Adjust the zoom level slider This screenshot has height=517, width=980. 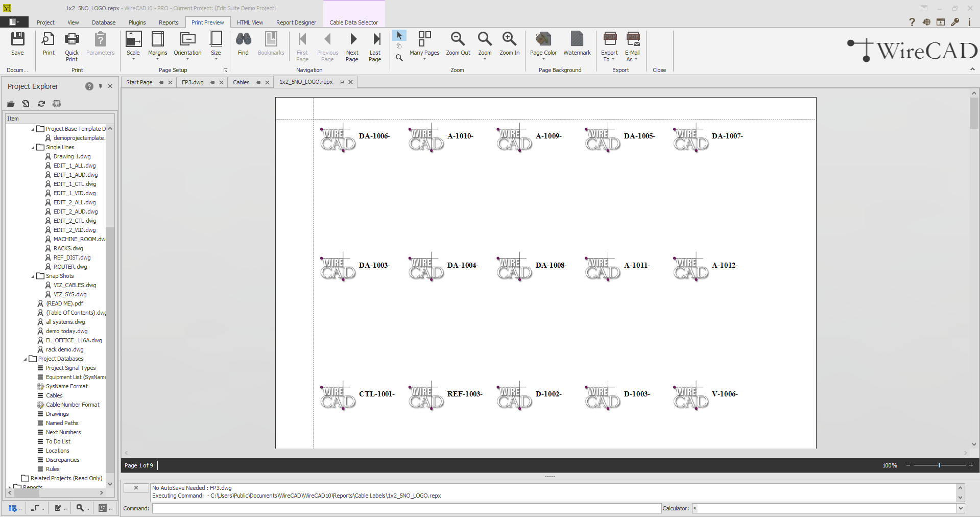(x=939, y=465)
